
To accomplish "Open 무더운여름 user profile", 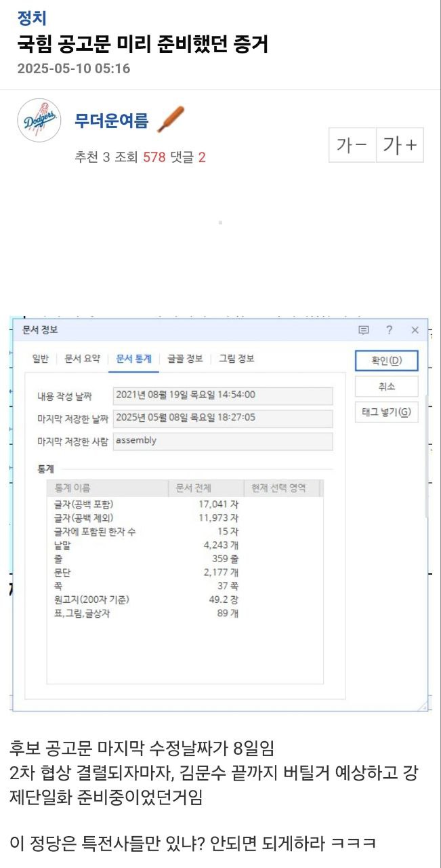I will point(111,121).
